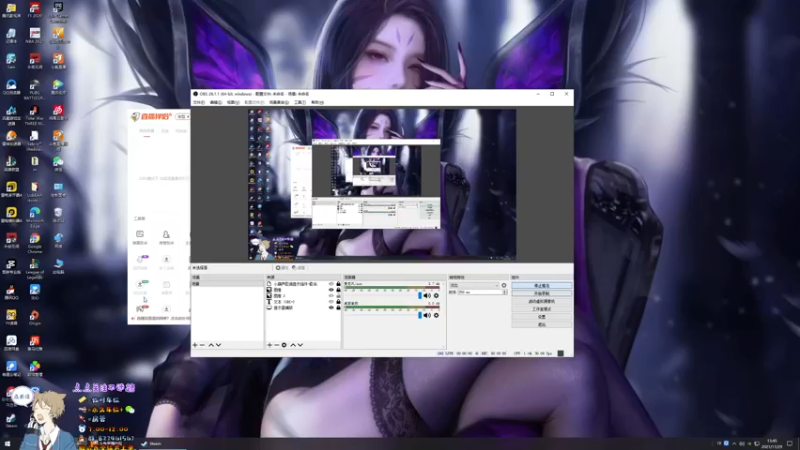Click the 工作室模式 button

coord(541,309)
